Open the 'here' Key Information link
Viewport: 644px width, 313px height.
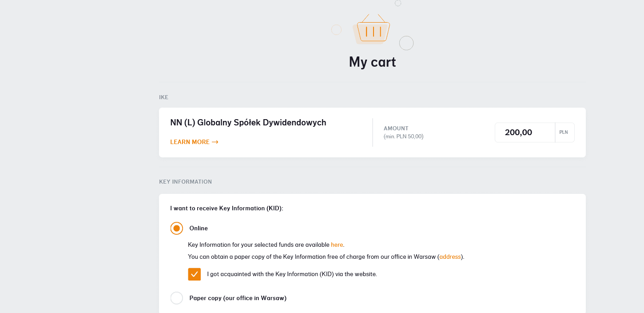point(337,245)
